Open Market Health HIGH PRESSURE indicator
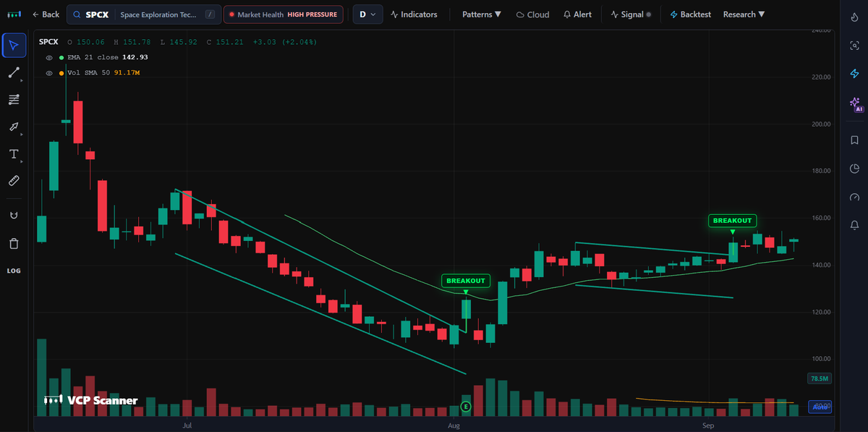Screen dimensions: 868x432 click(284, 14)
